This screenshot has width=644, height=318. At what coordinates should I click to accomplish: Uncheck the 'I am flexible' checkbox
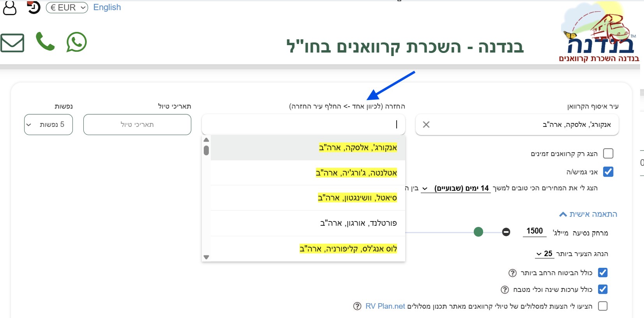click(x=608, y=172)
